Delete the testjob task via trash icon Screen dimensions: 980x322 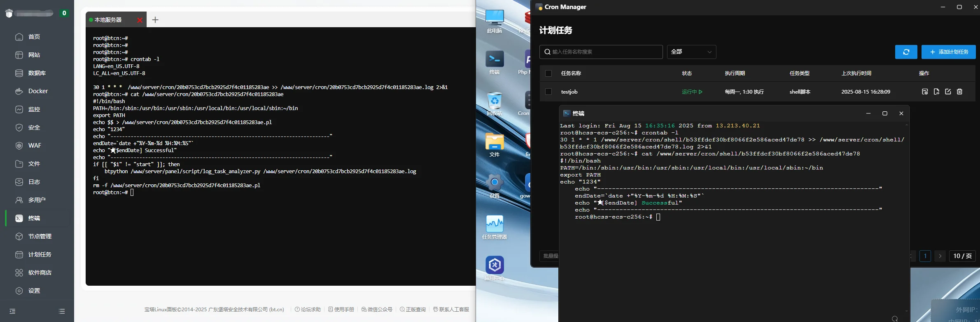coord(959,92)
